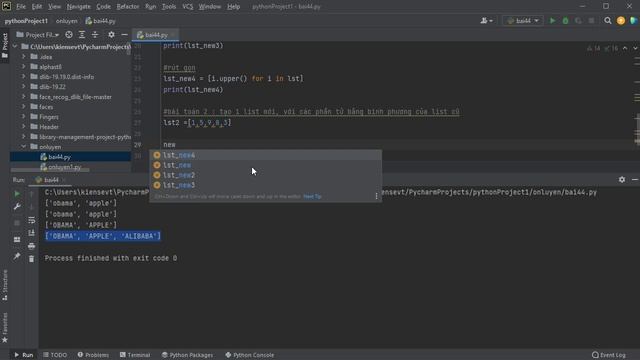
Task: Print the Run output
Action: coord(31,246)
